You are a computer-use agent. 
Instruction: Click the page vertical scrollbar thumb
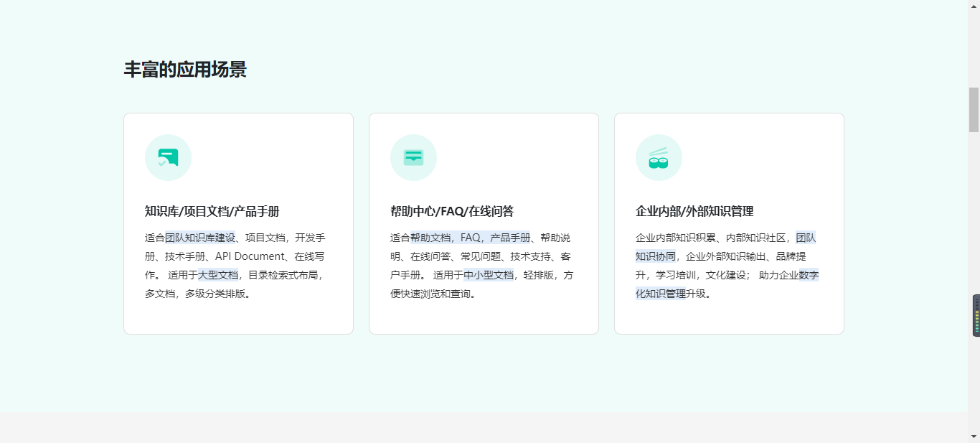974,110
